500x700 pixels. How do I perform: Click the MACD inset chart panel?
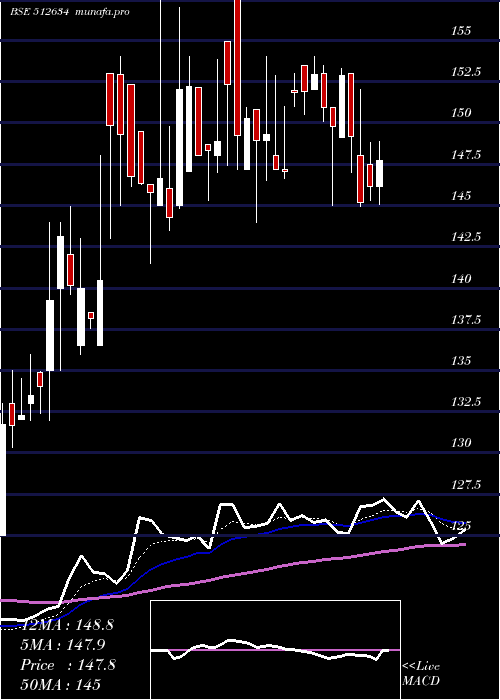pyautogui.click(x=275, y=650)
